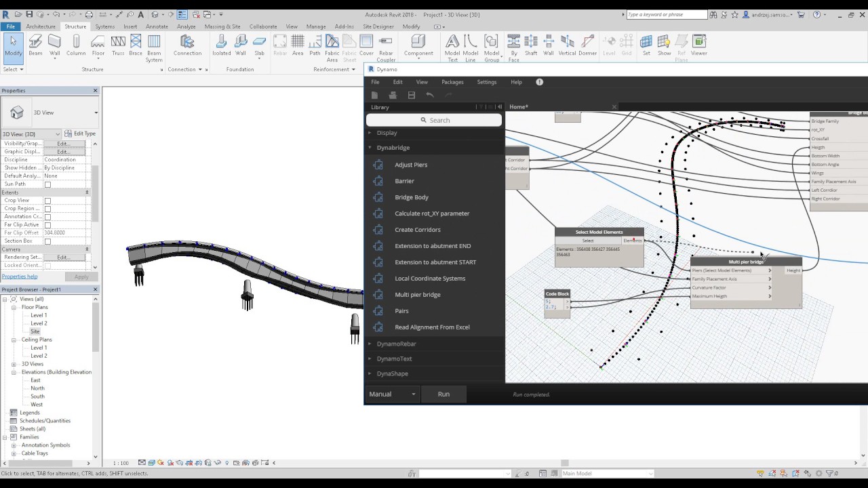868x488 pixels.
Task: Click Edit for Rendering Settings
Action: [x=64, y=258]
